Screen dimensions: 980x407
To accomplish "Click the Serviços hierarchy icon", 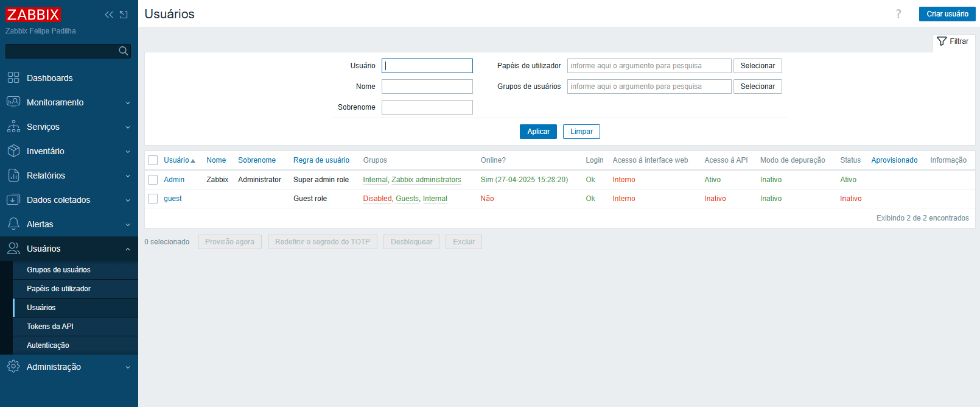I will 13,127.
